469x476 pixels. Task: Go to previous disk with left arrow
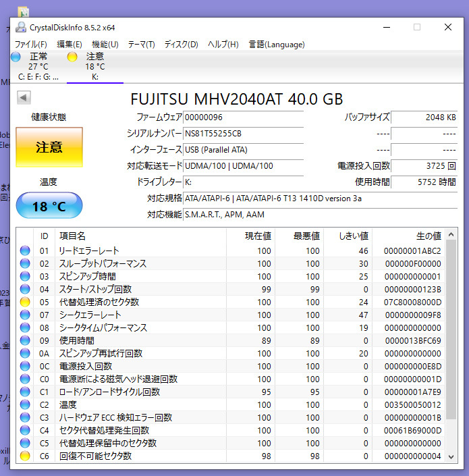24,97
